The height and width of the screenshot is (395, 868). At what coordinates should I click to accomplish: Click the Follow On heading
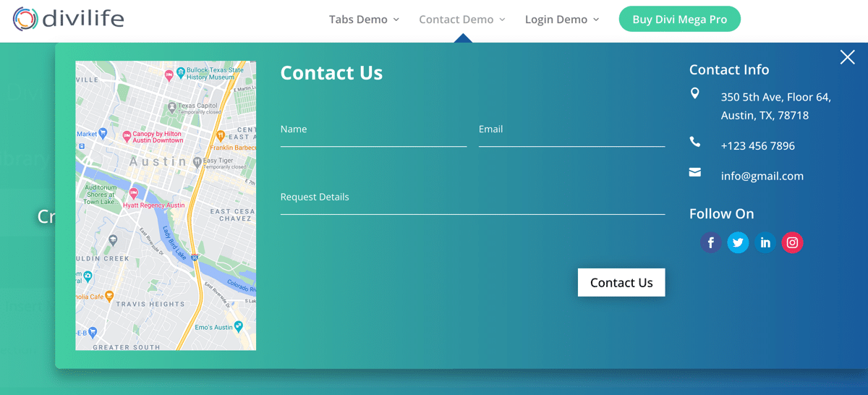click(x=722, y=213)
